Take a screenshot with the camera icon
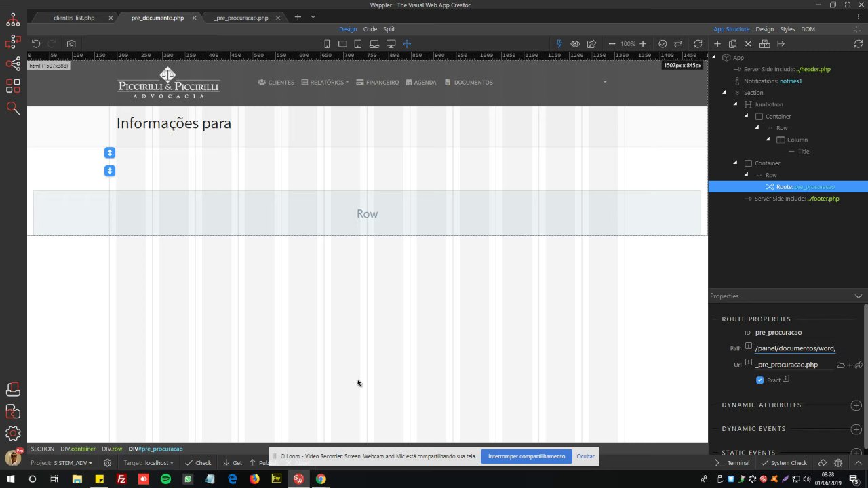This screenshot has height=488, width=868. 71,43
